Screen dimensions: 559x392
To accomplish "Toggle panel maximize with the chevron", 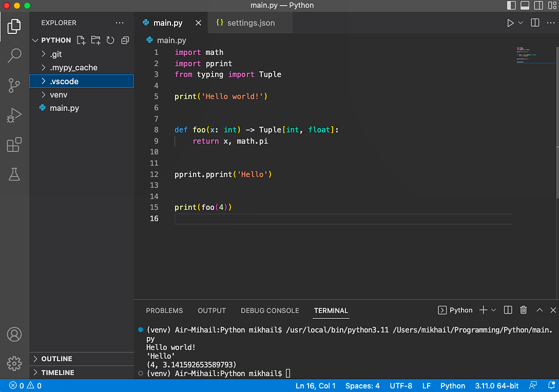I will [x=539, y=310].
